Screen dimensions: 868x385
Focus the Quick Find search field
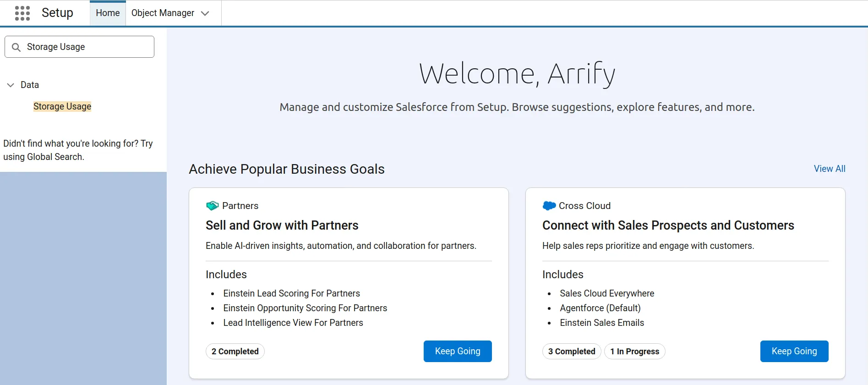pyautogui.click(x=87, y=47)
